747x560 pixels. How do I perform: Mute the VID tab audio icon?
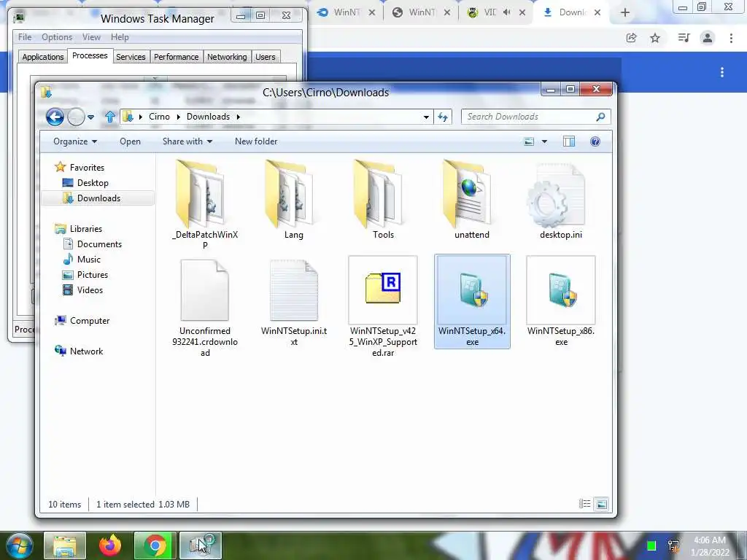pyautogui.click(x=506, y=12)
